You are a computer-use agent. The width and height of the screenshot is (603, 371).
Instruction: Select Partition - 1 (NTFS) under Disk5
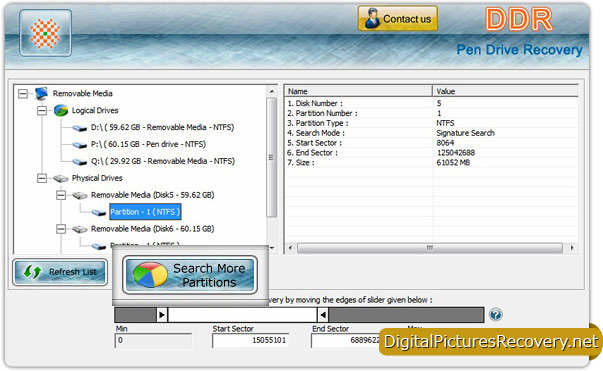145,212
